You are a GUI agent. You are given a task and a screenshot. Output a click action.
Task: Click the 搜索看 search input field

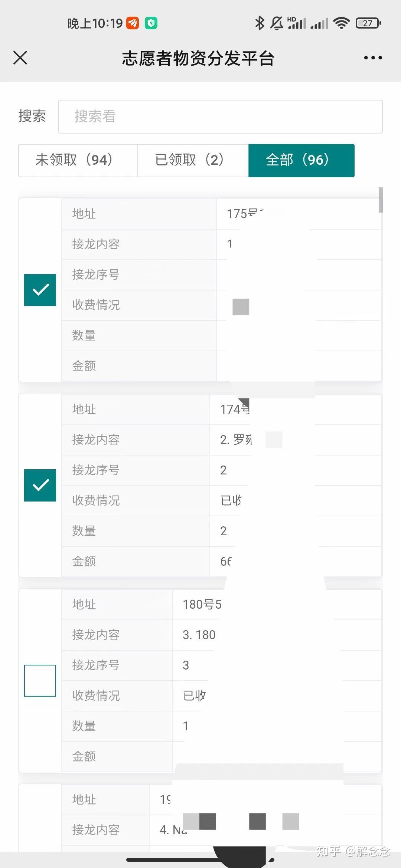tap(220, 116)
